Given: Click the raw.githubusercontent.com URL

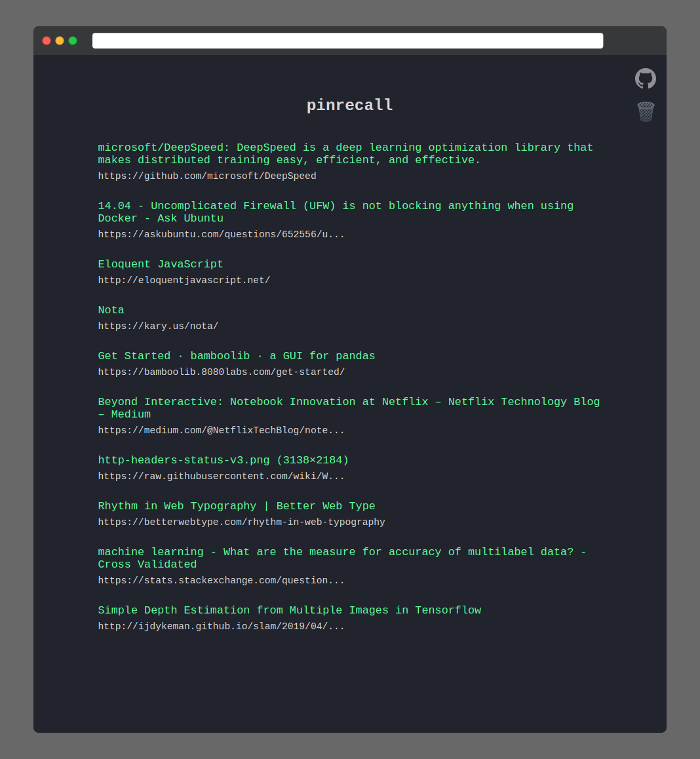Looking at the screenshot, I should [x=222, y=477].
